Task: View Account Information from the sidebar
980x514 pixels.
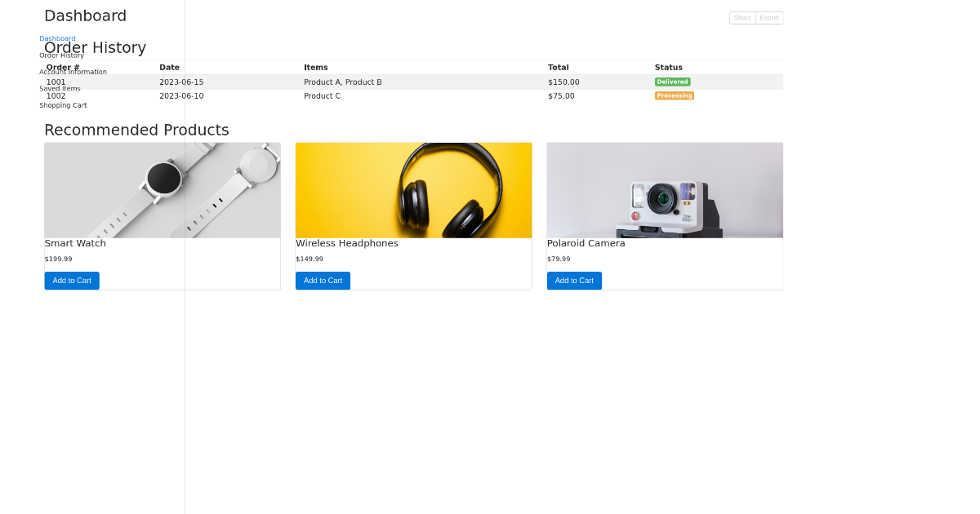Action: click(73, 71)
